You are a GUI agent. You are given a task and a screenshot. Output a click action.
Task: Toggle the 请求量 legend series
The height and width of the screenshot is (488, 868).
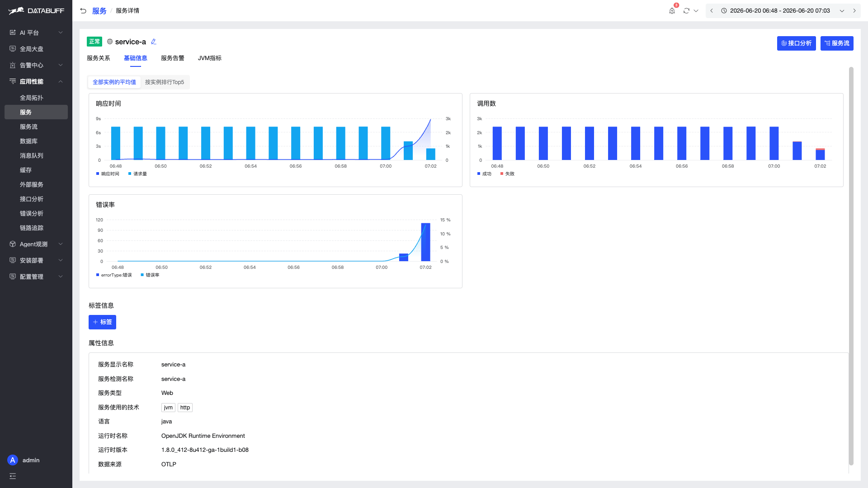point(137,174)
